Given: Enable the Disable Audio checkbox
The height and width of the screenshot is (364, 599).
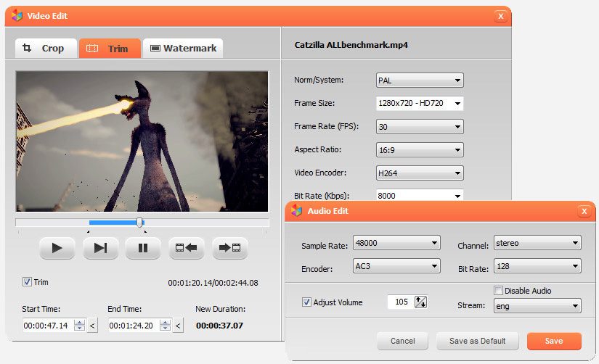Looking at the screenshot, I should tap(498, 290).
